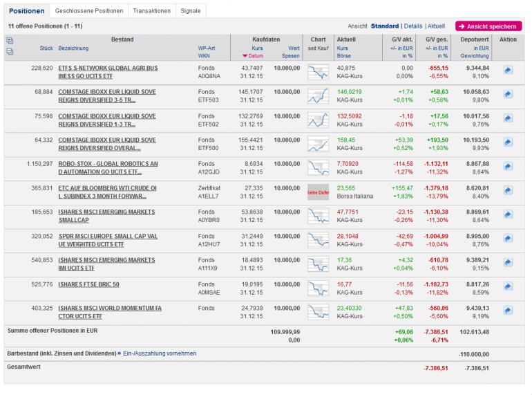The height and width of the screenshot is (395, 532).
Task: Click action icon for iShares Emerging Markets Smallcap
Action: (x=508, y=215)
